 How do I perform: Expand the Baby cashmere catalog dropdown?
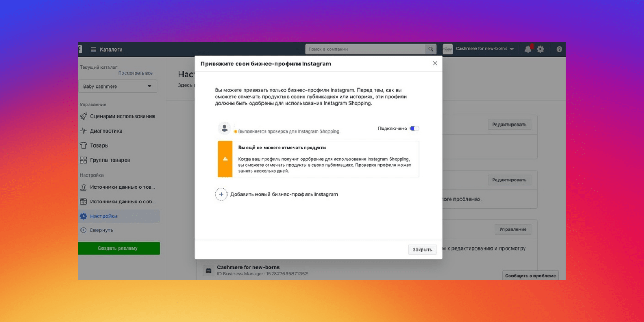119,86
